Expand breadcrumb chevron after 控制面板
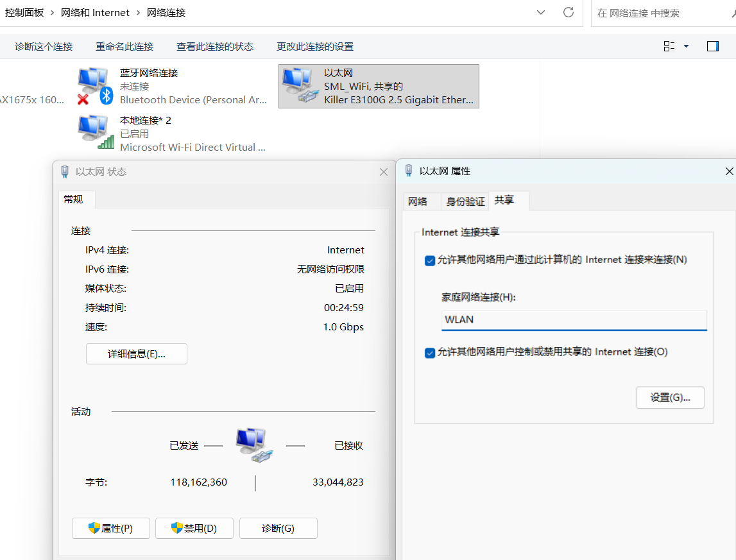The height and width of the screenshot is (560, 736). click(x=53, y=13)
